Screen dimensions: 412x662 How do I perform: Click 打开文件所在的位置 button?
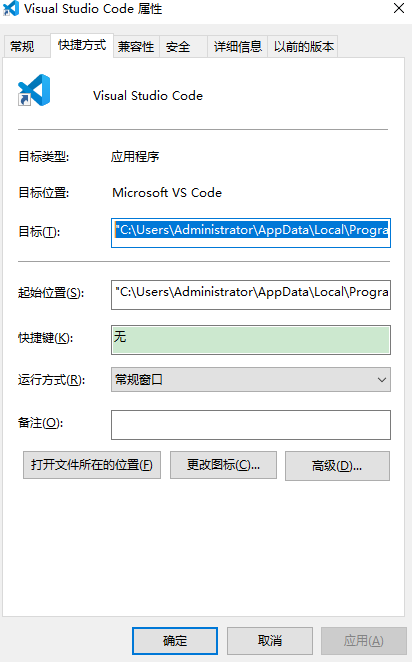click(x=92, y=465)
